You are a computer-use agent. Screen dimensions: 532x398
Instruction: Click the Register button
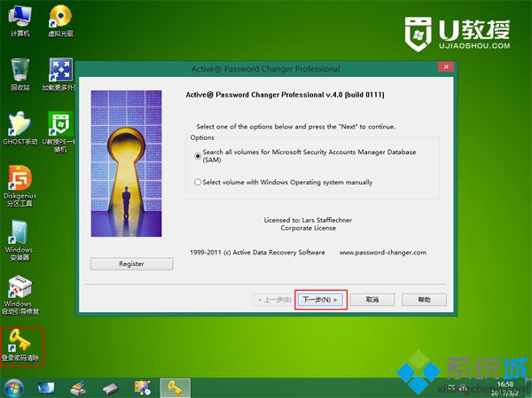click(x=131, y=263)
